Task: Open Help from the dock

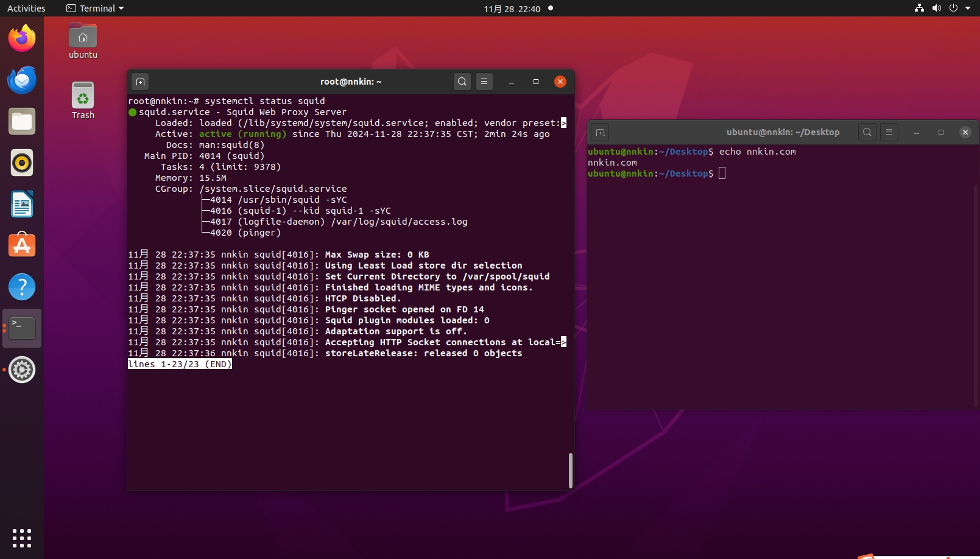Action: (x=22, y=287)
